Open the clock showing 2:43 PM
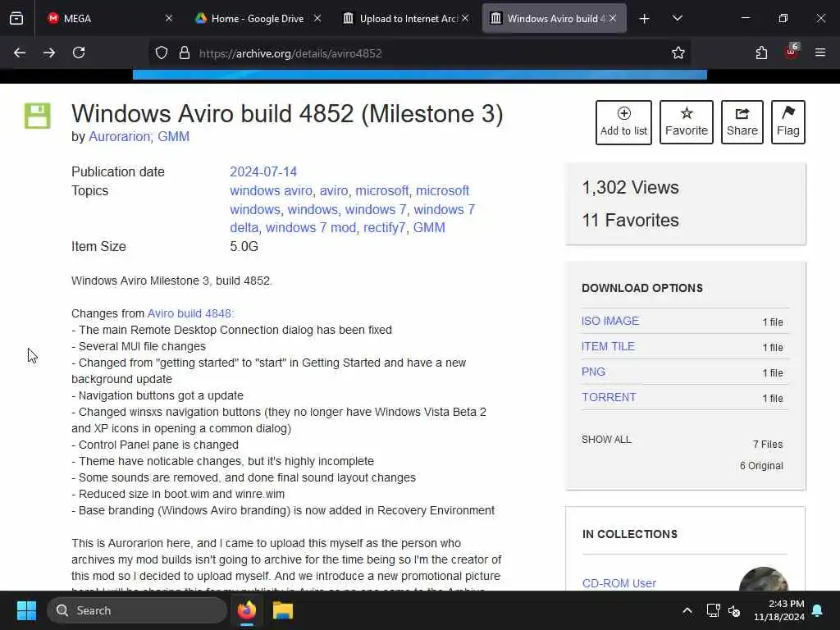Image resolution: width=840 pixels, height=630 pixels. pos(779,610)
